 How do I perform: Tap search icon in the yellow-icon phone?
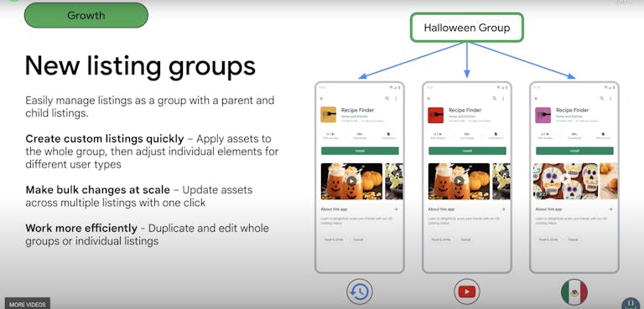click(x=387, y=99)
